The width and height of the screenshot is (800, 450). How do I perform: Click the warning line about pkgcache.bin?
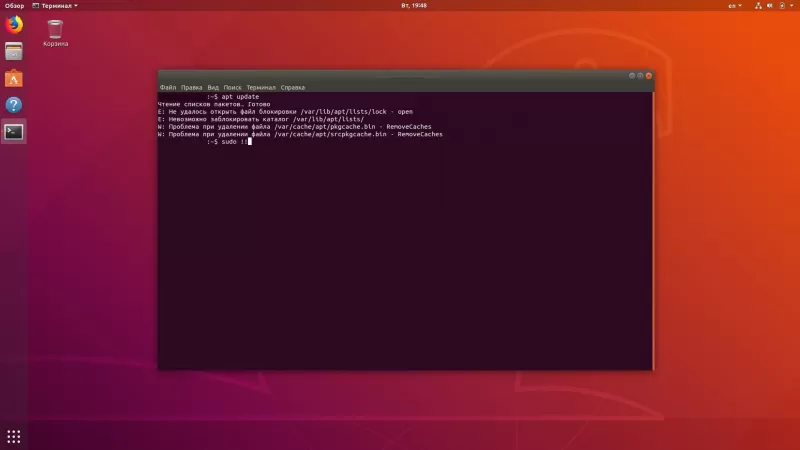[294, 127]
